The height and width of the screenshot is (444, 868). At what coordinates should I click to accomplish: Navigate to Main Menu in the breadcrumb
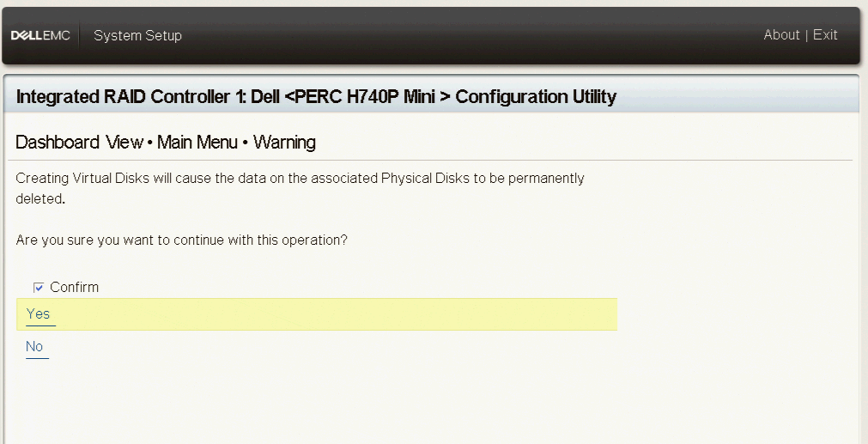pos(198,142)
